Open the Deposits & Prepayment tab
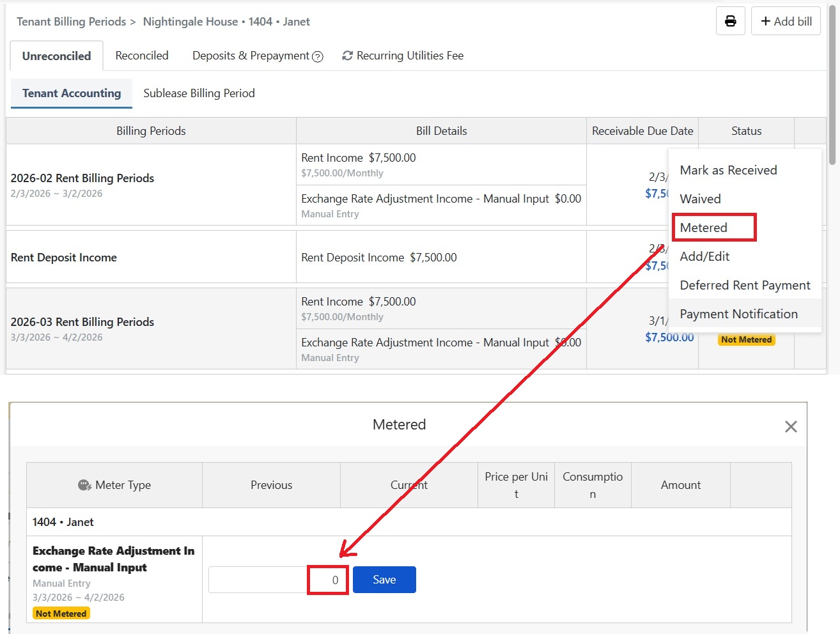840x634 pixels. click(x=251, y=56)
